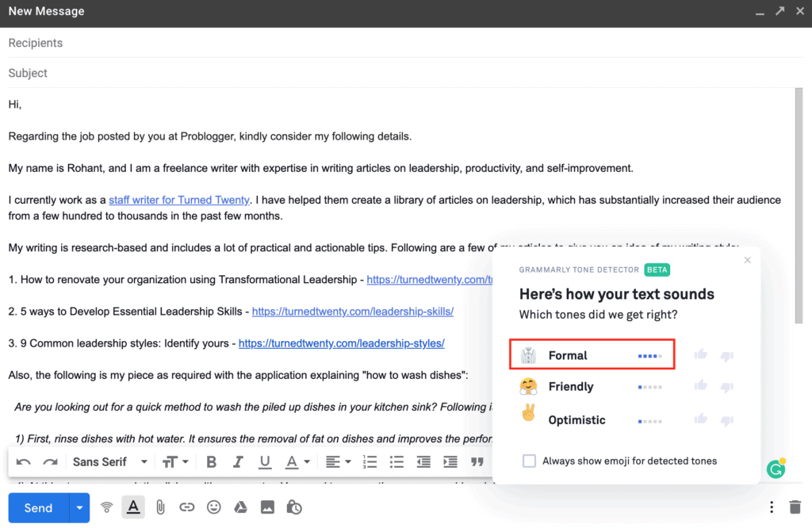This screenshot has height=528, width=812.
Task: Click the BETA badge
Action: click(657, 270)
